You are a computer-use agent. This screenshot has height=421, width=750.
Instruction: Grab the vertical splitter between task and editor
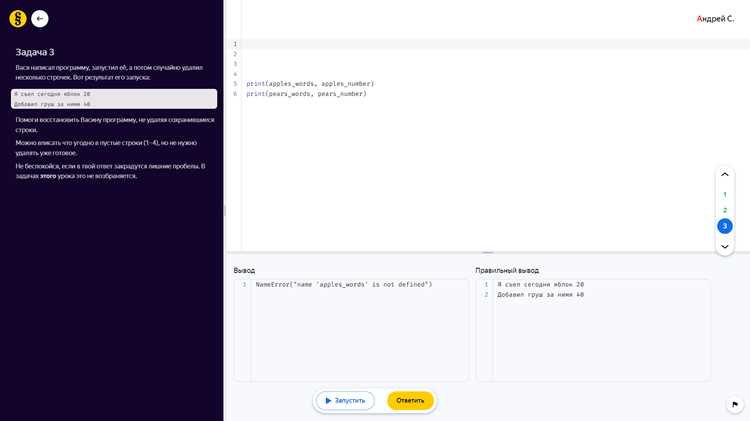(x=224, y=210)
